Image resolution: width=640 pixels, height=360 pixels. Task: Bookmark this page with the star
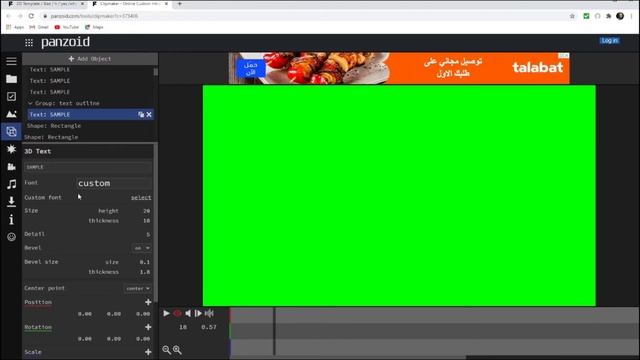pyautogui.click(x=572, y=16)
